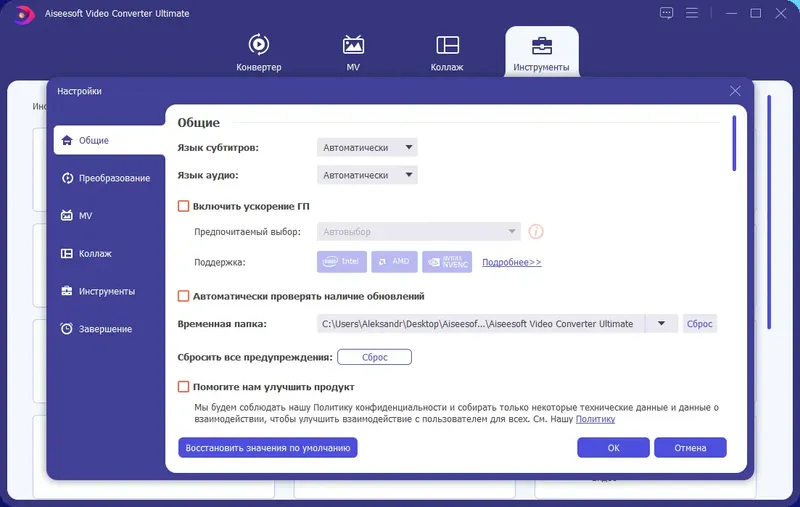This screenshot has width=800, height=507.
Task: Click the settings panel vertical scrollbar
Action: [x=734, y=143]
